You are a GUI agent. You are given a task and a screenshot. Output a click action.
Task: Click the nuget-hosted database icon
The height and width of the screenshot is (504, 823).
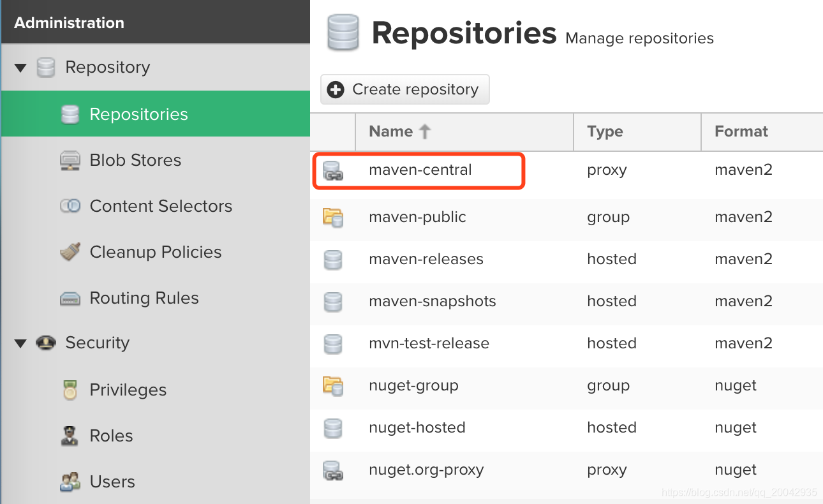(332, 428)
